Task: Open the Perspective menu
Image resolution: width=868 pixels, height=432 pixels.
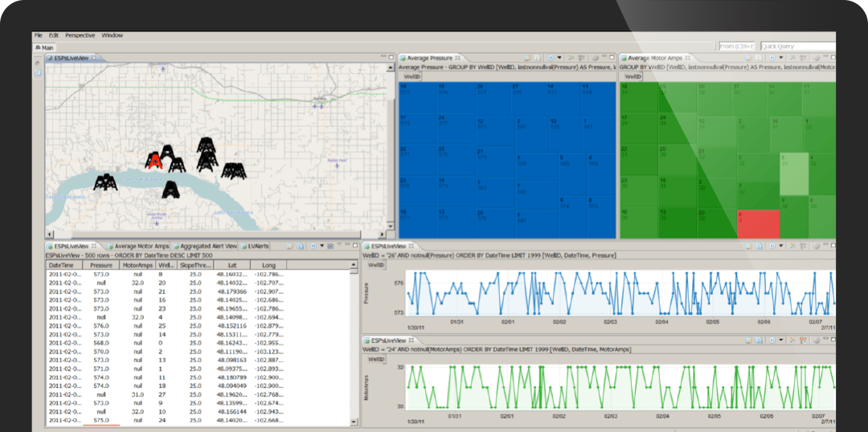Action: (80, 35)
